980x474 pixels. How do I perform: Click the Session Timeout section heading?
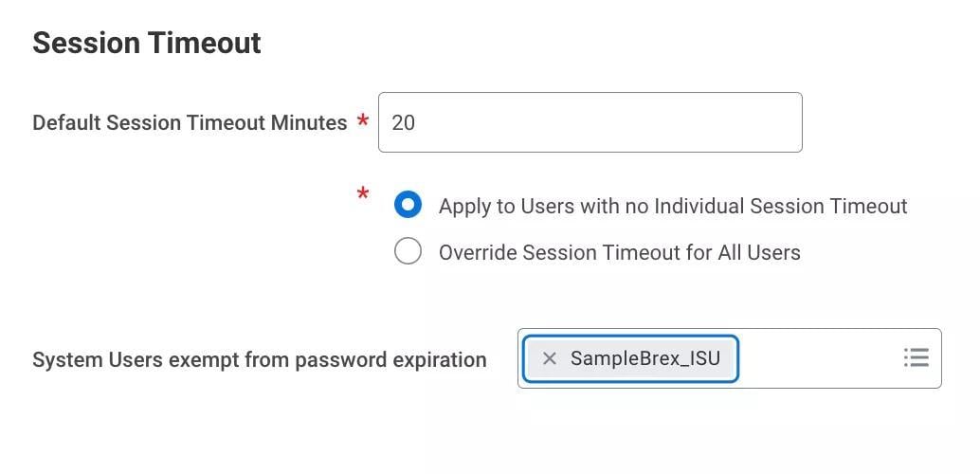(x=147, y=43)
